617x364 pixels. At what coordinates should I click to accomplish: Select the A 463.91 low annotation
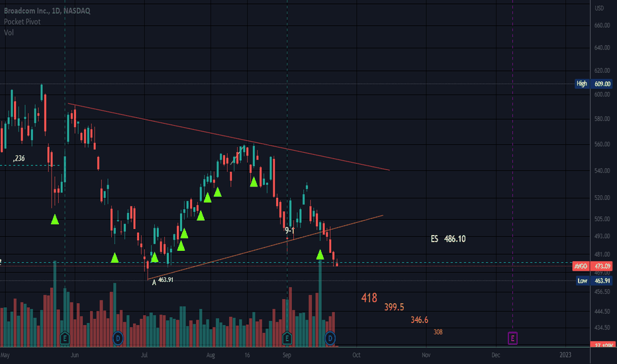(162, 281)
